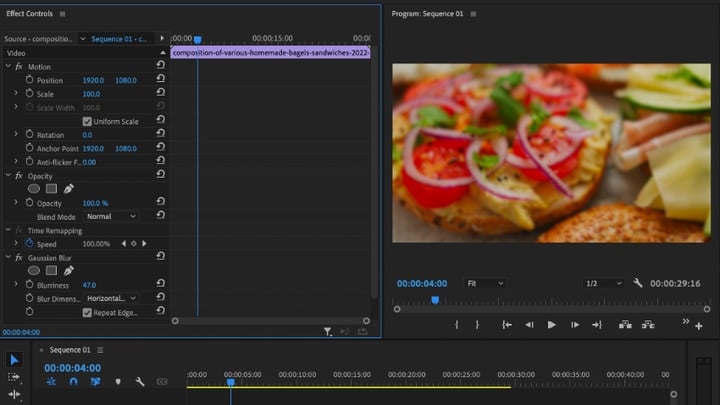Image resolution: width=720 pixels, height=405 pixels.
Task: Toggle the Position animation stopwatch
Action: tap(29, 80)
